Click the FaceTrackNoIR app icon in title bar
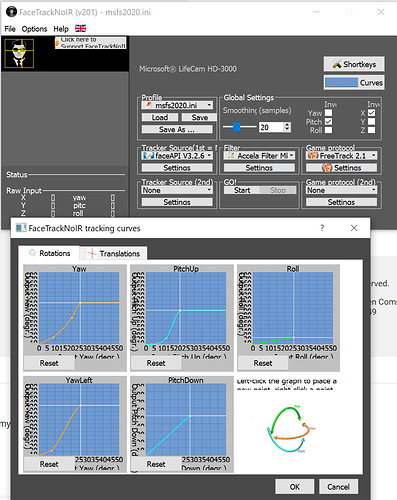Image resolution: width=397 pixels, height=500 pixels. [x=11, y=12]
